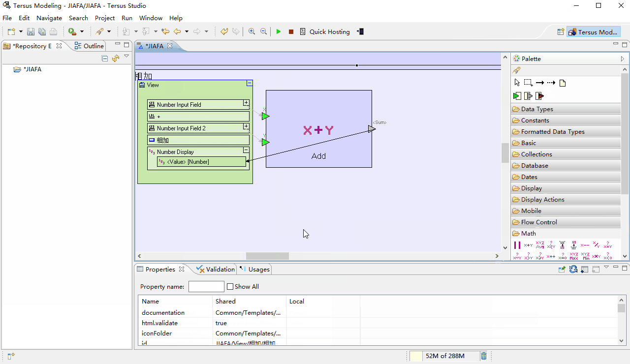Open the Display Actions palette drawer
The width and height of the screenshot is (630, 364).
click(566, 200)
